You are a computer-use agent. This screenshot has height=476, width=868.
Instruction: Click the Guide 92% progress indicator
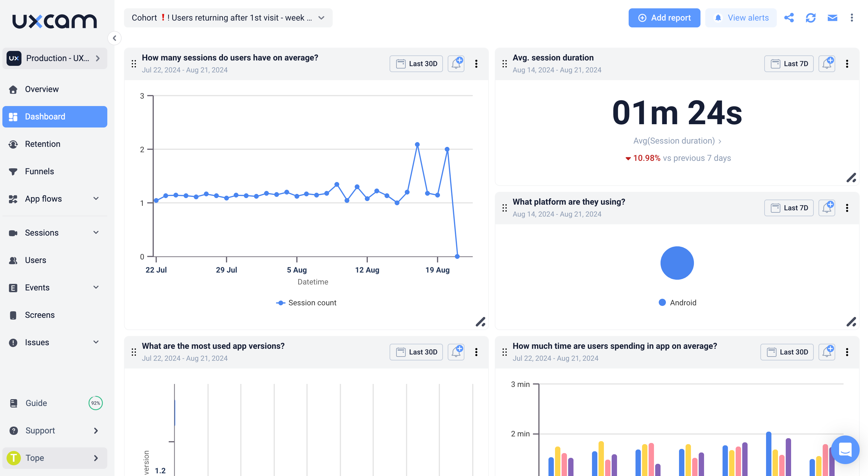[x=96, y=403]
